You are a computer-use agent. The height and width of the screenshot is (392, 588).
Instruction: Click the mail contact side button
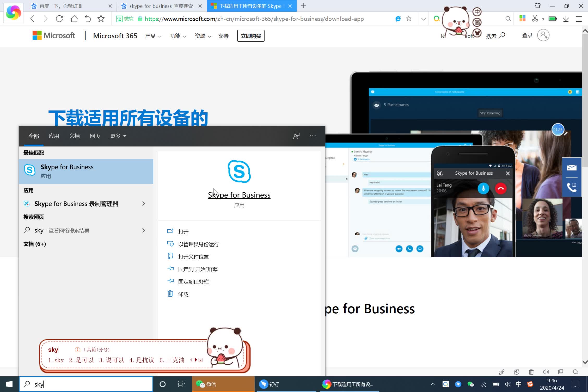click(x=572, y=168)
